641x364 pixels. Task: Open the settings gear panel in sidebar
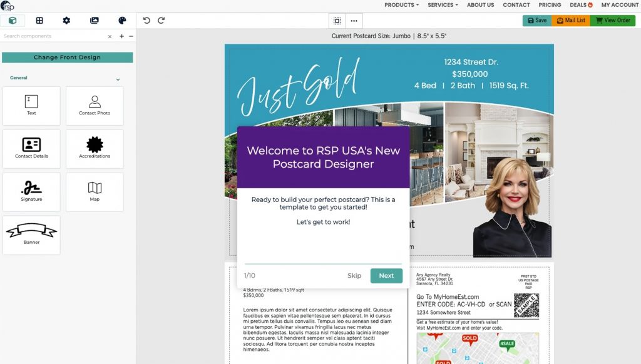click(66, 20)
